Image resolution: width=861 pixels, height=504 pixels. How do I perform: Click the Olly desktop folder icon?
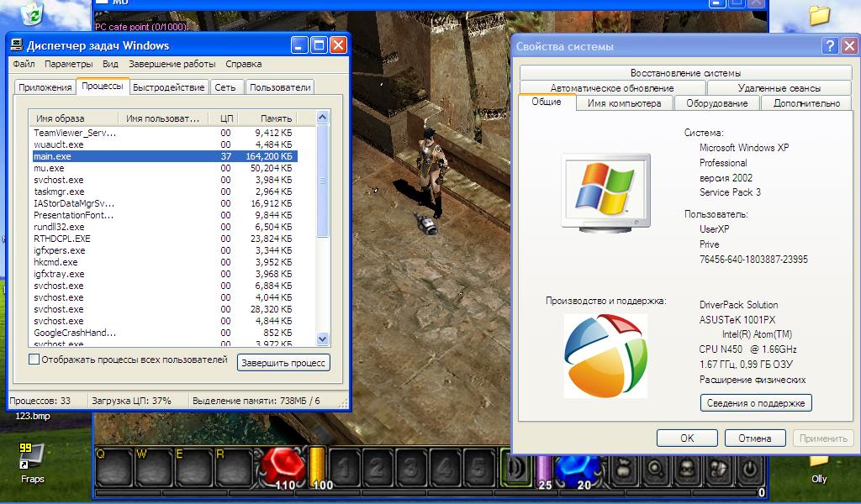[x=819, y=468]
